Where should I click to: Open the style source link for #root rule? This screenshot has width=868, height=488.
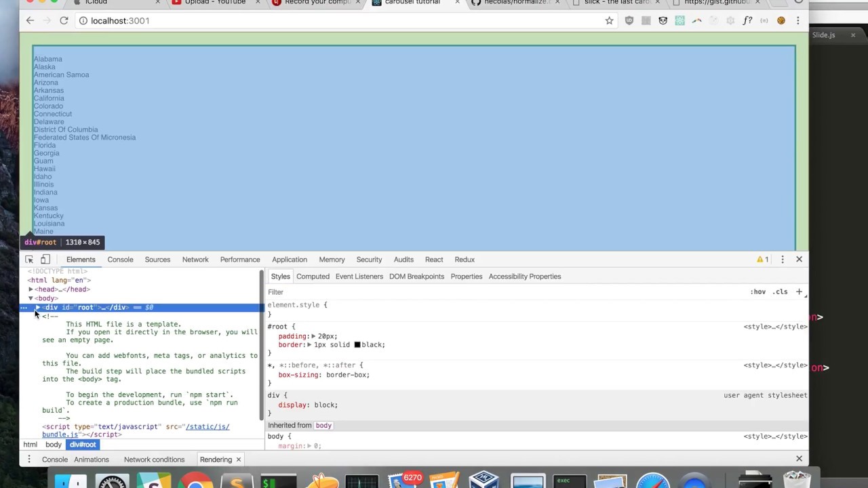pyautogui.click(x=775, y=327)
